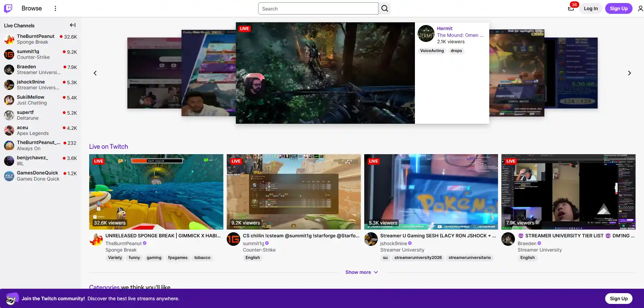Select the drops tag
This screenshot has height=308, width=644.
[456, 51]
